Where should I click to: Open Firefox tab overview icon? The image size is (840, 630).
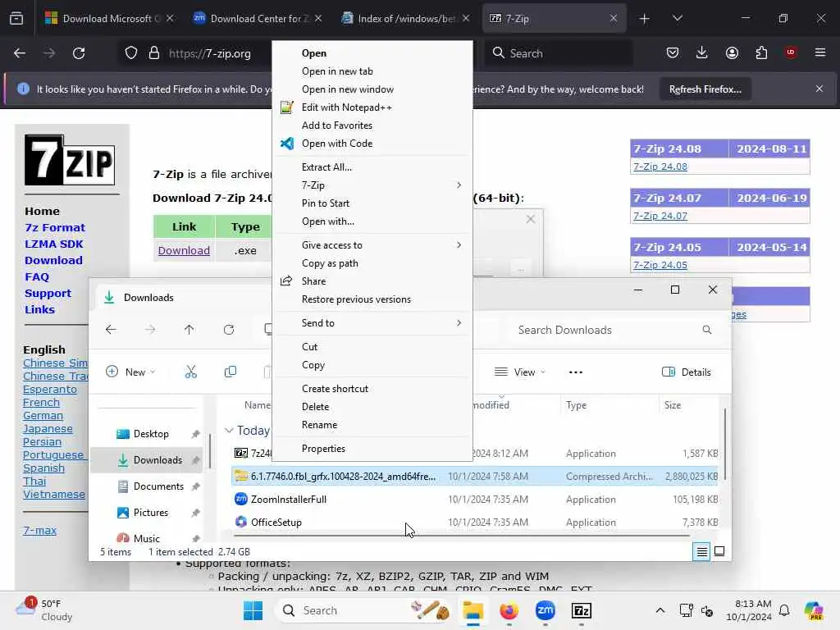(16, 18)
